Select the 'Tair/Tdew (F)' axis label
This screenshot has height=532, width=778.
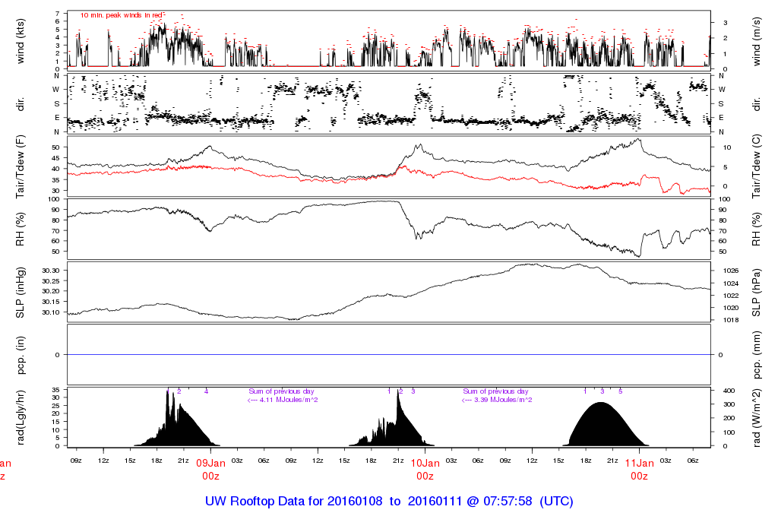[x=21, y=166]
